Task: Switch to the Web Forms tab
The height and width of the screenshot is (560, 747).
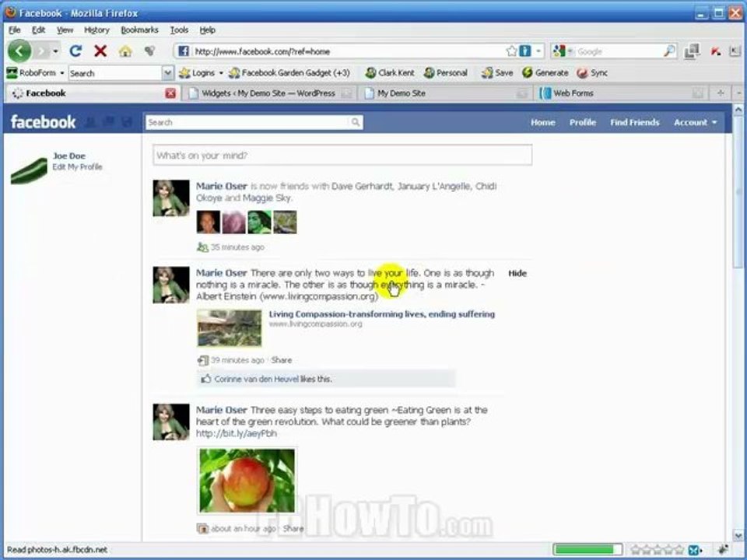Action: (x=622, y=93)
